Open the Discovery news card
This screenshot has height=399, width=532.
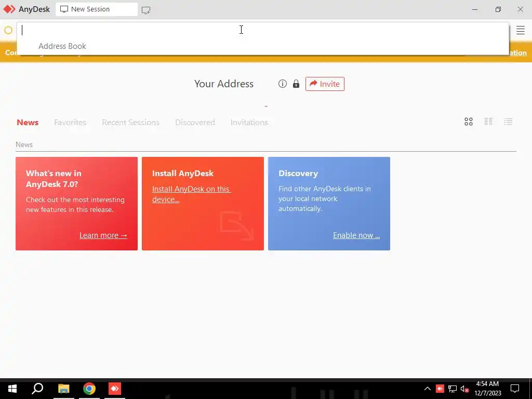point(329,204)
